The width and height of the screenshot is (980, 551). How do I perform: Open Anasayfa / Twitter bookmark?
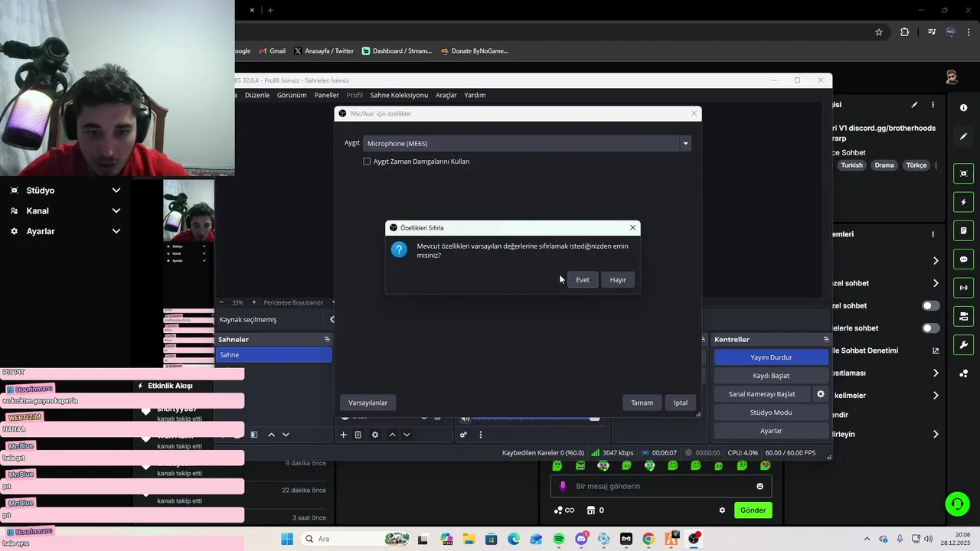click(x=324, y=51)
